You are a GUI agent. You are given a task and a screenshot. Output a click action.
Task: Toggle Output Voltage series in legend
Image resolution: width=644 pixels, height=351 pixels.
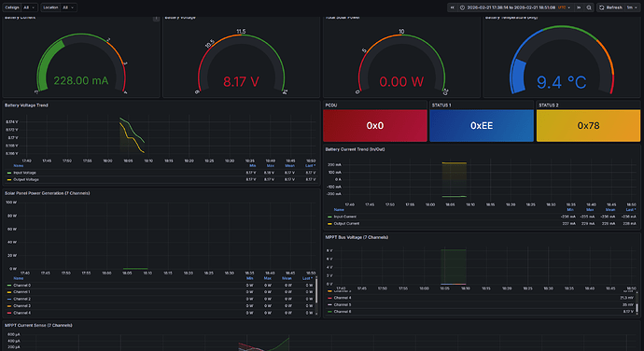(x=26, y=179)
